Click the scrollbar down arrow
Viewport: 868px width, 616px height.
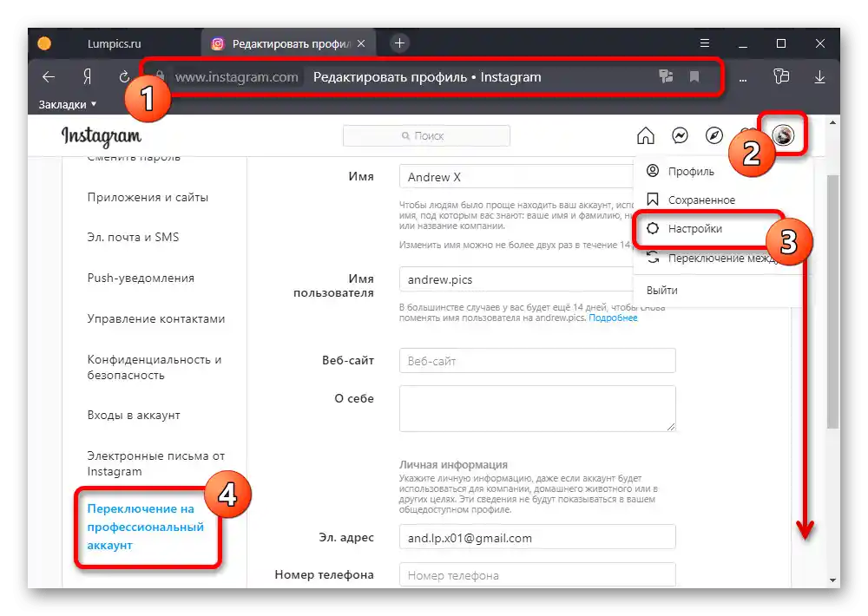[832, 580]
